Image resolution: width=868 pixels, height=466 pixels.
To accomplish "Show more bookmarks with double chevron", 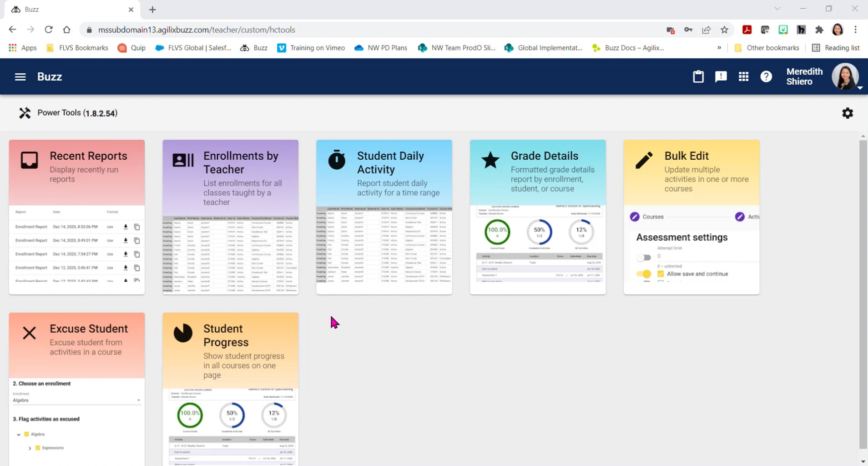I will tap(719, 48).
